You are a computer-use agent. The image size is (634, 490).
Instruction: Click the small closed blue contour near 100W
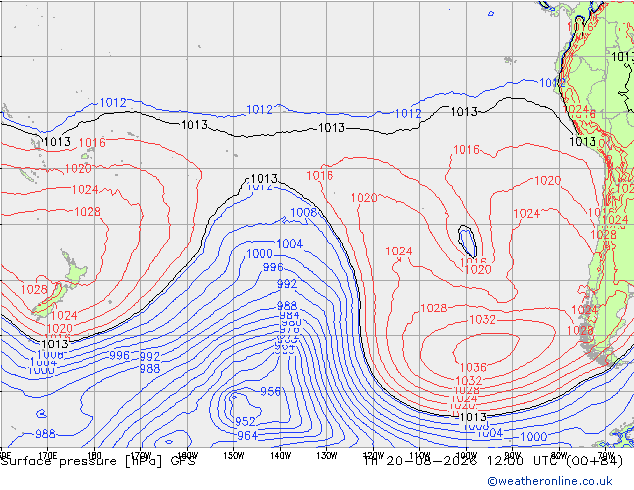coord(468,241)
